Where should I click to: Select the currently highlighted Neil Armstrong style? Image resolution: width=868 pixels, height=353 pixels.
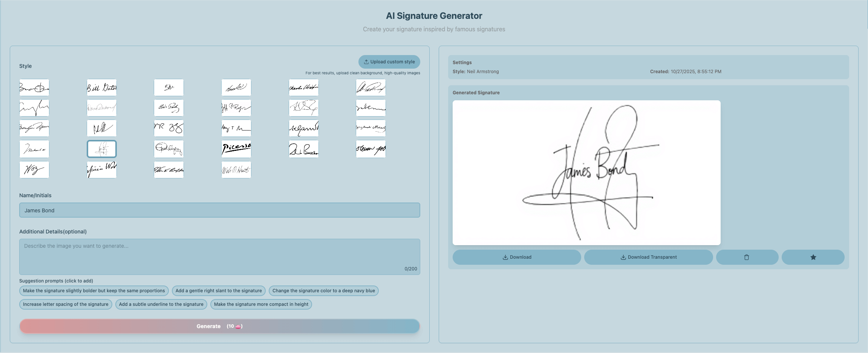coord(101,149)
